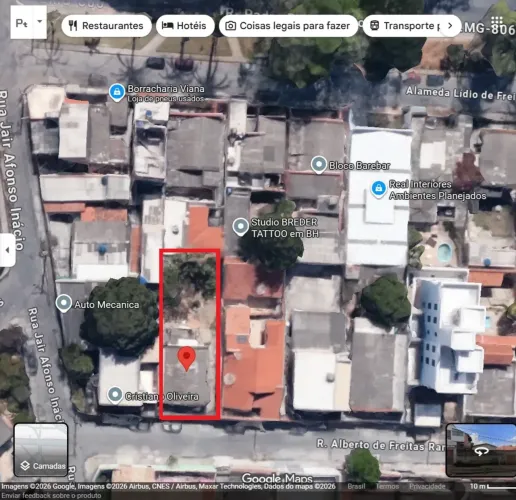Open the Street View thumbnail
Screen dimensions: 516x500
pos(481,450)
